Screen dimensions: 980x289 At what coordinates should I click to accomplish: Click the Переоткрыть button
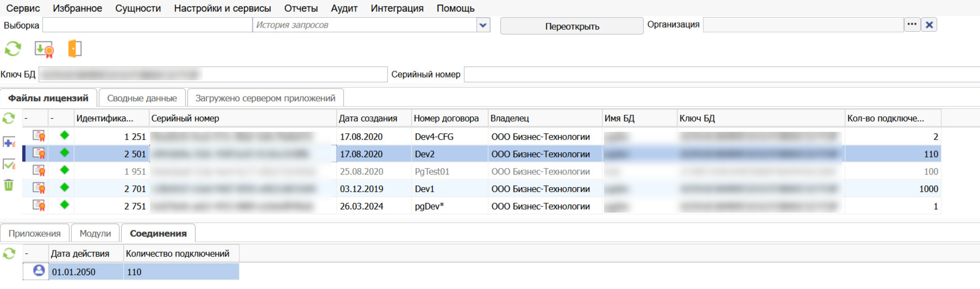coord(571,26)
